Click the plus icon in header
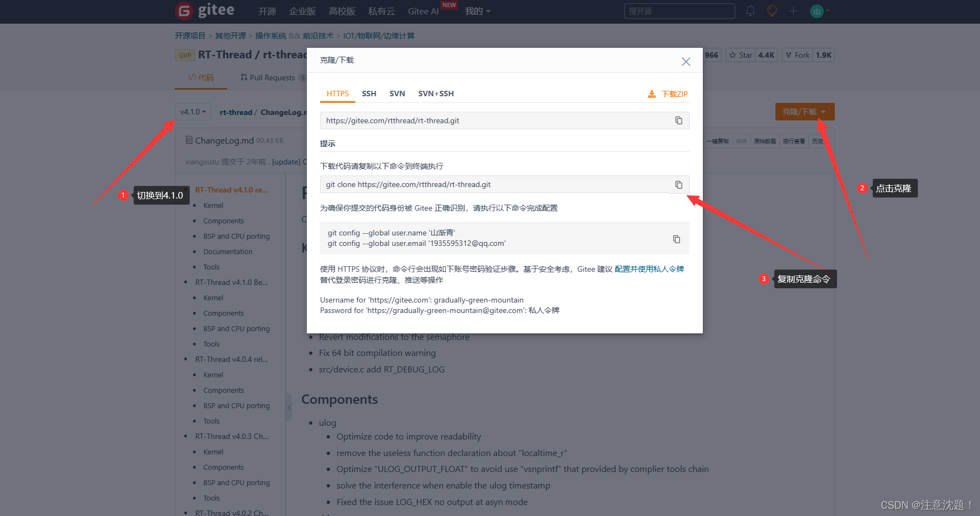The width and height of the screenshot is (980, 516). click(793, 11)
